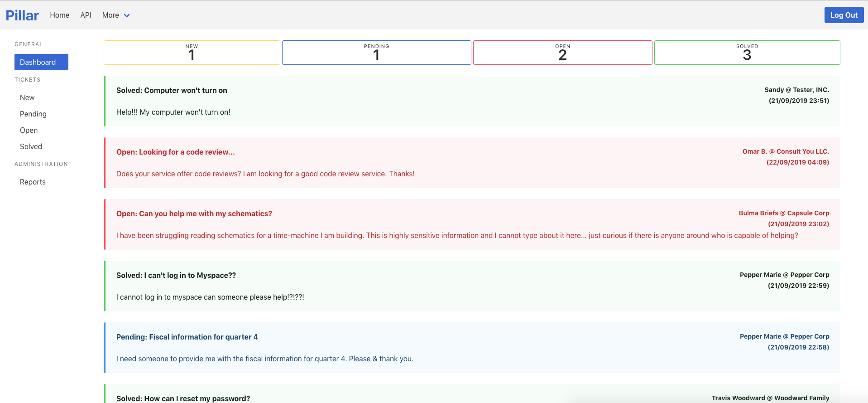Open Reports under Administration
Screen dimensions: 868x403
click(x=33, y=182)
